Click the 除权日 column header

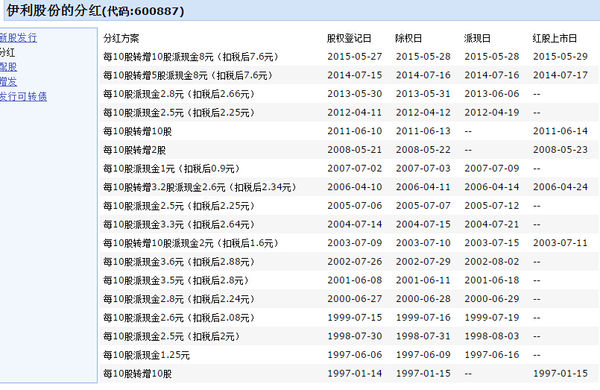pyautogui.click(x=409, y=38)
